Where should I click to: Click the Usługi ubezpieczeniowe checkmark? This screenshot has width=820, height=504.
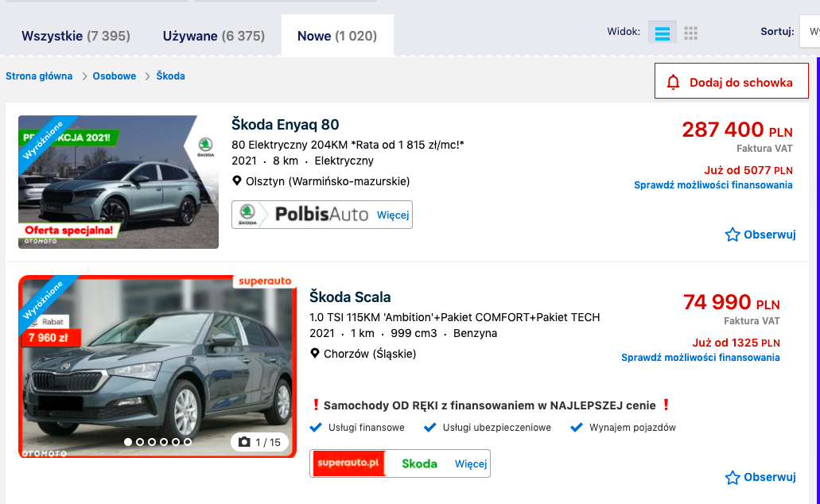(x=429, y=428)
